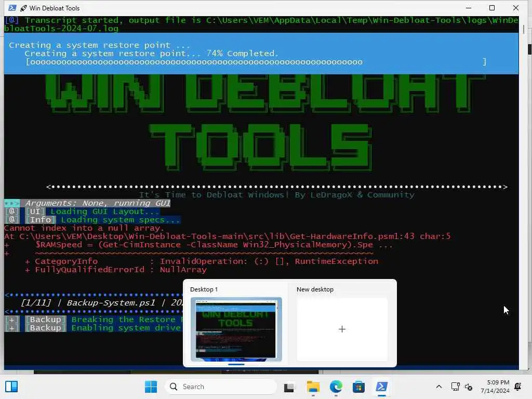Maximize the Win Debloat Tools window
The height and width of the screenshot is (399, 532).
point(492,8)
